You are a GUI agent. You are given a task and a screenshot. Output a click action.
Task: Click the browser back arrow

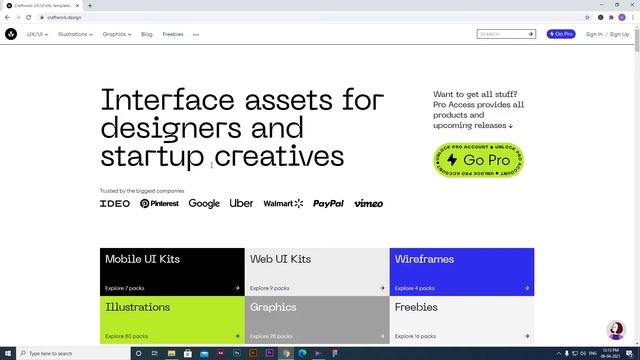tap(7, 18)
